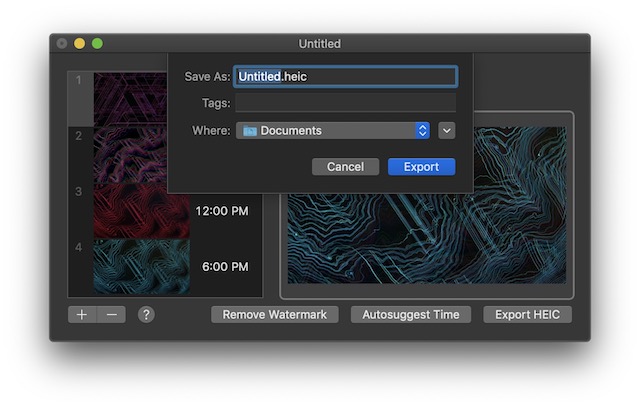Click the plus button to add image

click(82, 315)
